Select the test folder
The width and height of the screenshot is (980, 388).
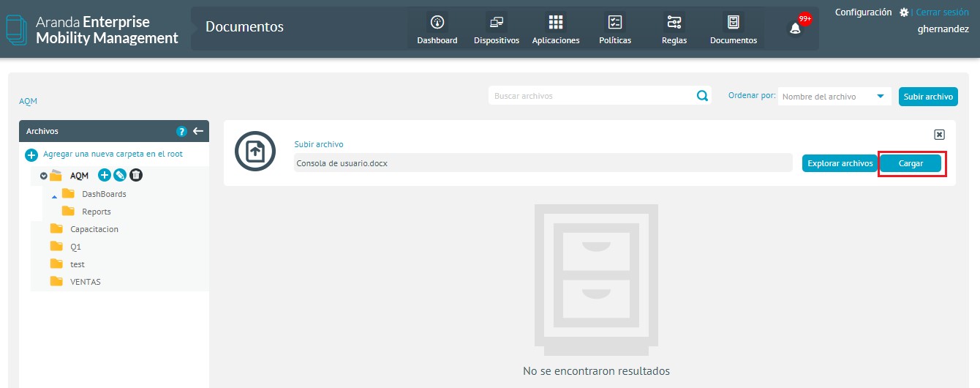(78, 264)
